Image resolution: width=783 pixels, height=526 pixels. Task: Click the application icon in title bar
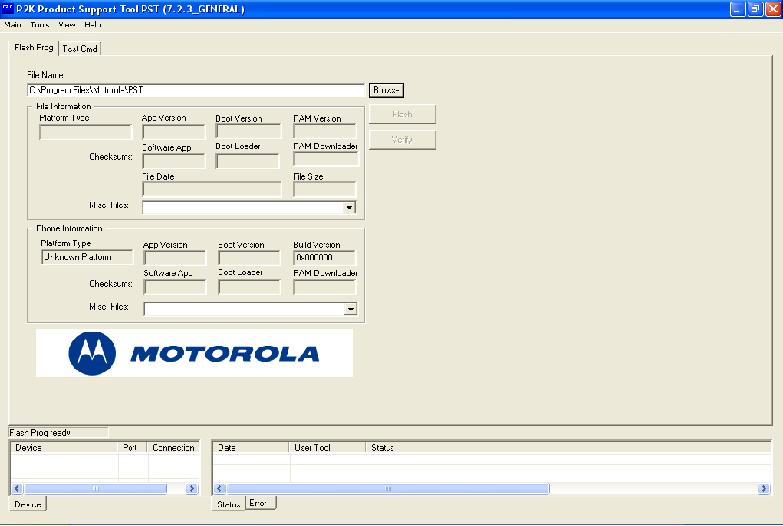pos(7,9)
